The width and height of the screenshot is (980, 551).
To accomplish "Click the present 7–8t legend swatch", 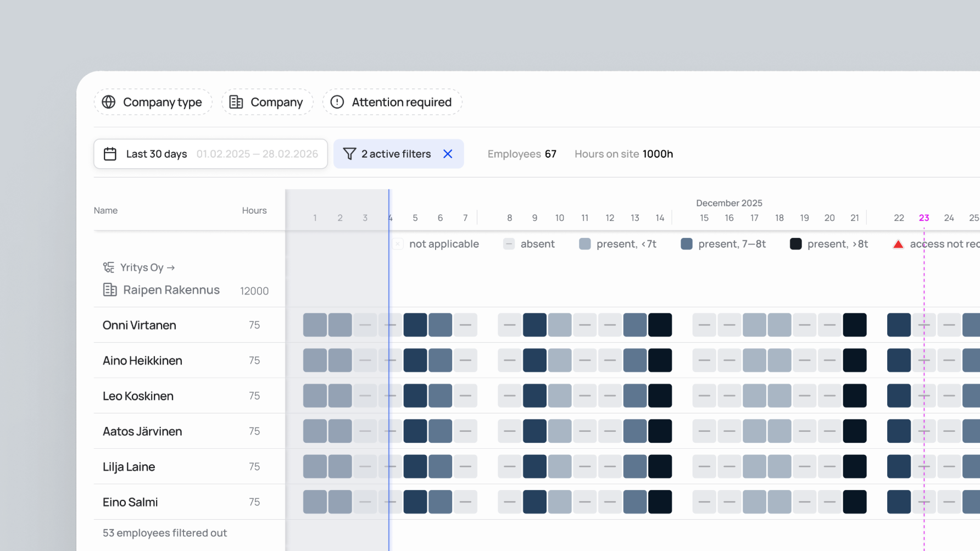I will tap(687, 244).
